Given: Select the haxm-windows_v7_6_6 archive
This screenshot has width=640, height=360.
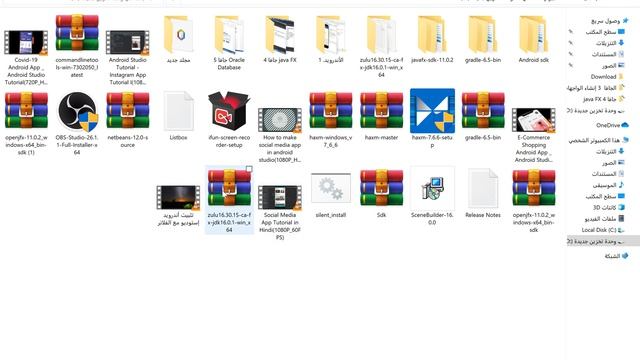Looking at the screenshot, I should 331,119.
